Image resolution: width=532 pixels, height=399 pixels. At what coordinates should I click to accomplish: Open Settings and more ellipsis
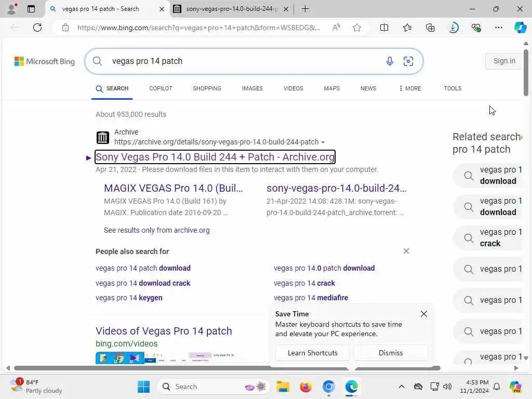(498, 28)
